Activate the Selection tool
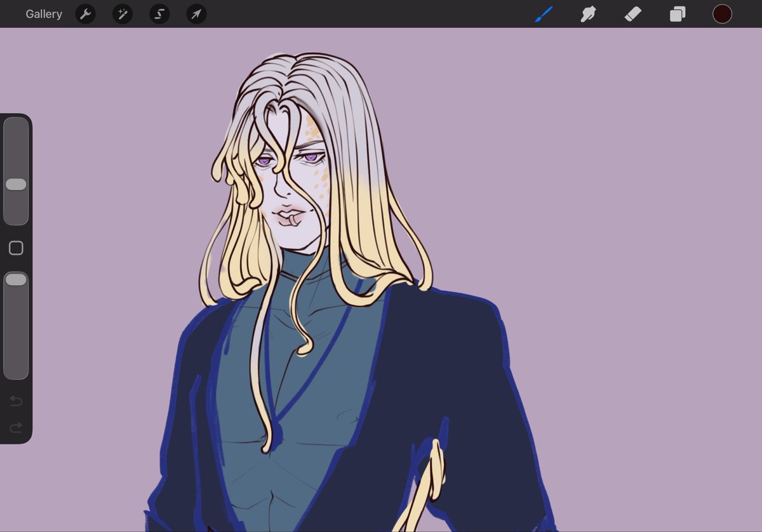 click(x=159, y=14)
